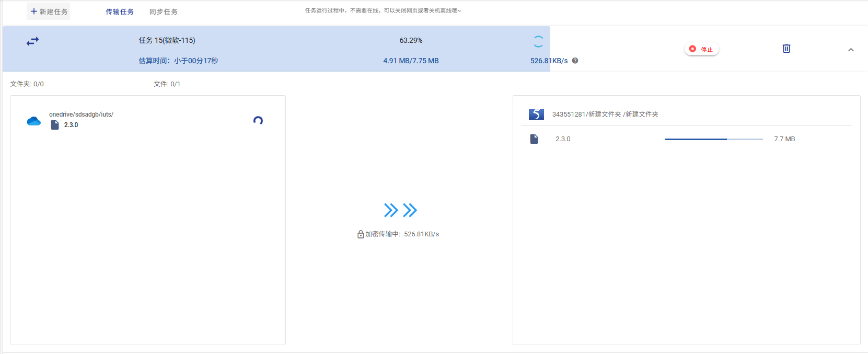Switch to the 传输任务 tab
The height and width of the screenshot is (354, 868).
coord(120,12)
